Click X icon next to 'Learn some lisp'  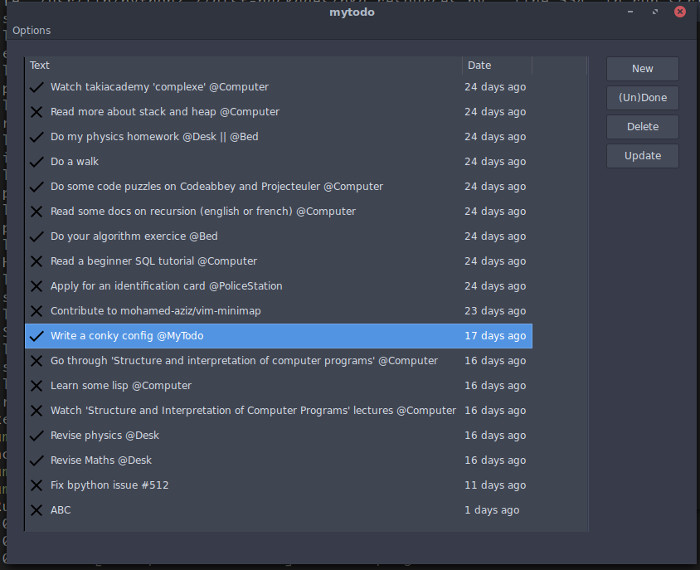(37, 386)
